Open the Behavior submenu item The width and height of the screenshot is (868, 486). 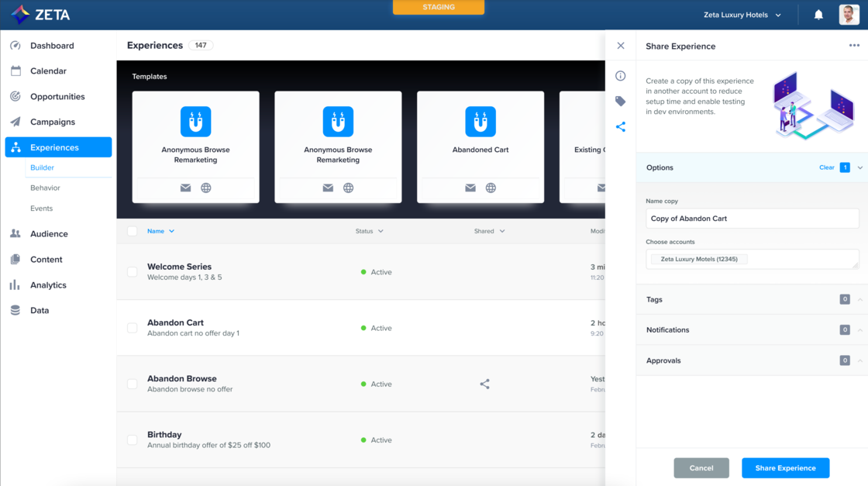[x=45, y=188]
